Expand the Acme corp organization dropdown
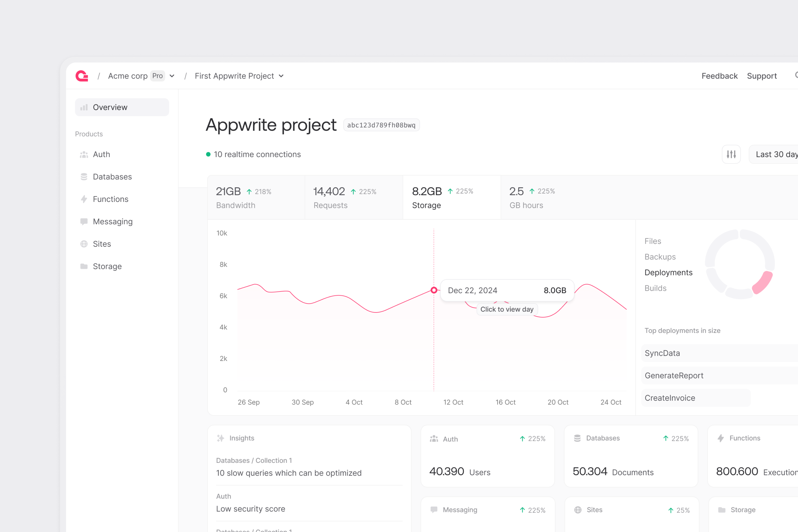Viewport: 798px width, 532px height. 172,76
